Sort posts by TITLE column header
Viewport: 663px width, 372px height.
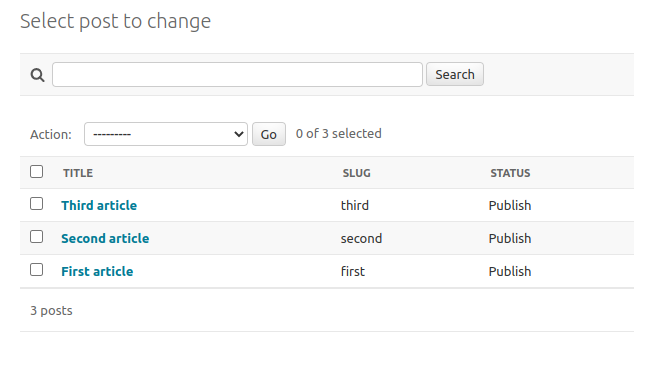click(x=78, y=173)
